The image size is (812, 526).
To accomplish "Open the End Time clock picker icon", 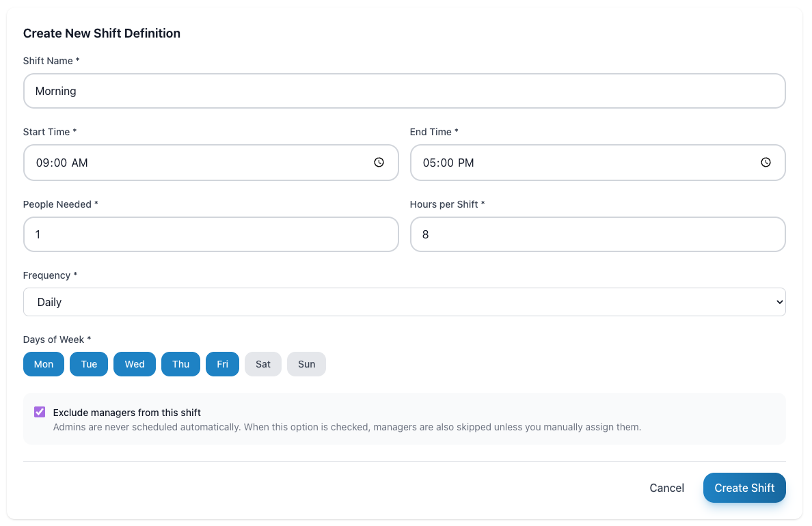I will (766, 163).
